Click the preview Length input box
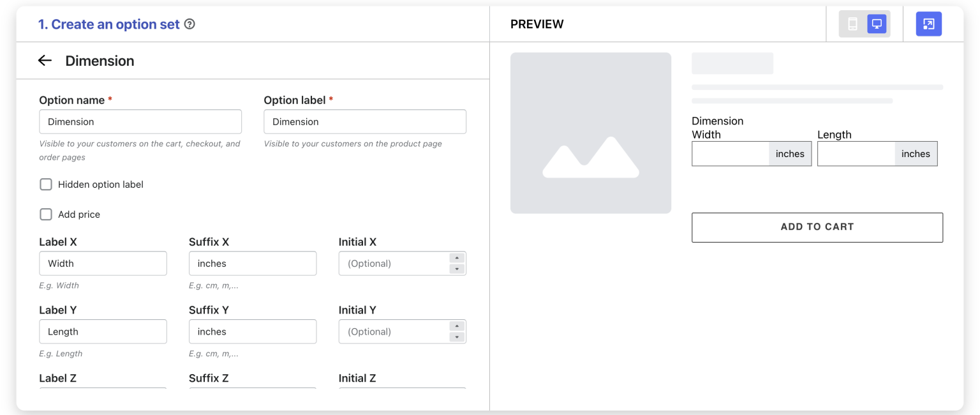Image resolution: width=980 pixels, height=415 pixels. tap(856, 154)
